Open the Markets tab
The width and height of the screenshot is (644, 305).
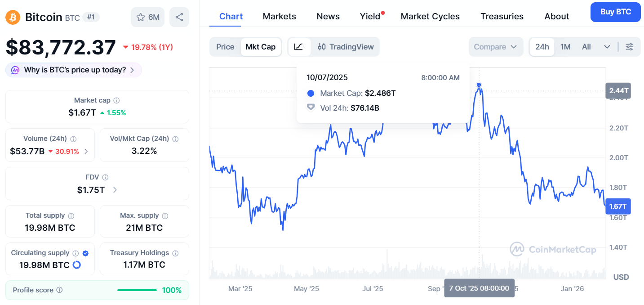pyautogui.click(x=279, y=17)
